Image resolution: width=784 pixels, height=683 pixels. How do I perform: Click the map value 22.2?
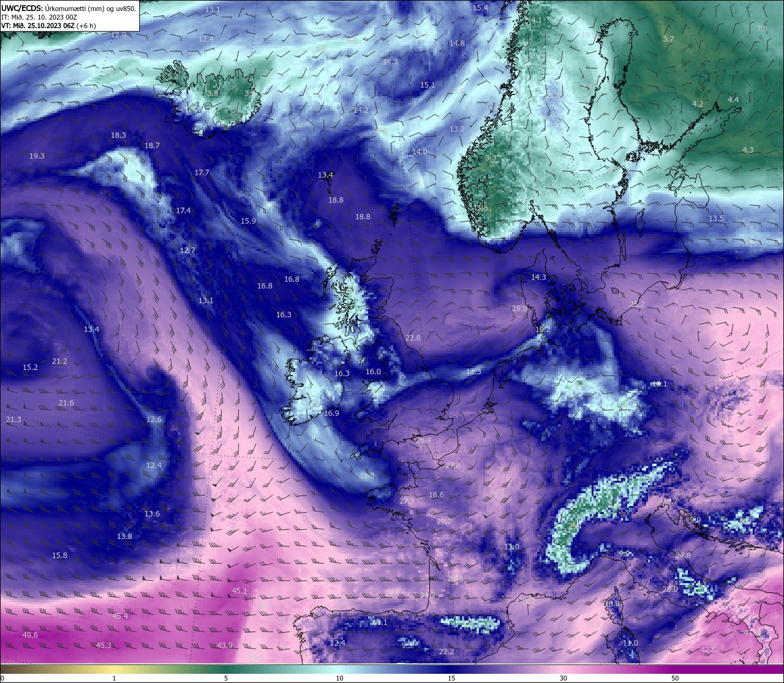coord(447,652)
